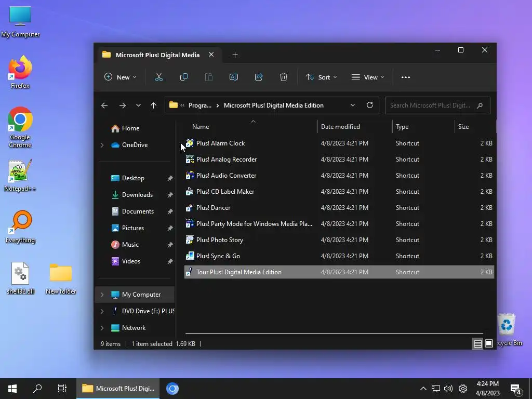Viewport: 532px width, 399px height.
Task: Click the horizontal scrollbar in file list
Action: point(334,334)
